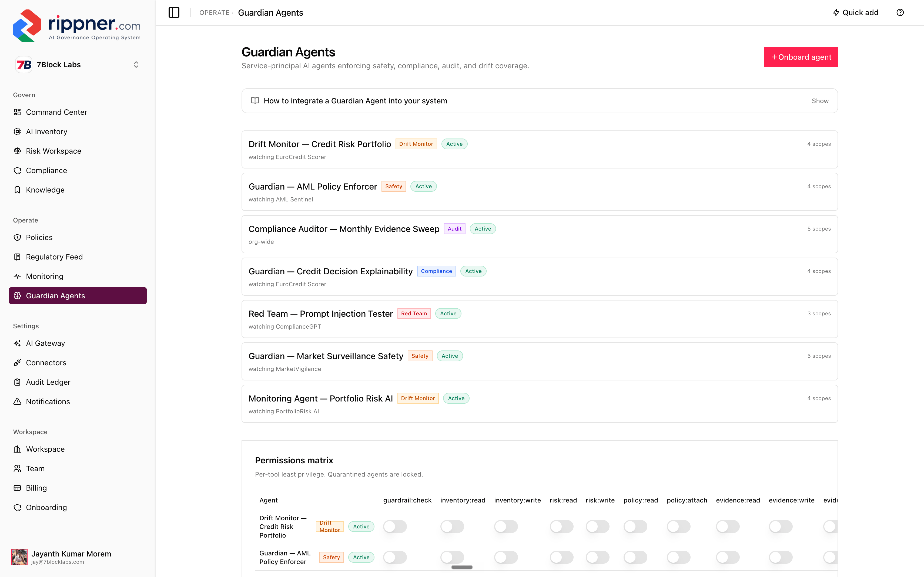The height and width of the screenshot is (577, 924).
Task: Toggle inventory:write for Drift Monitor agent
Action: coord(506,527)
